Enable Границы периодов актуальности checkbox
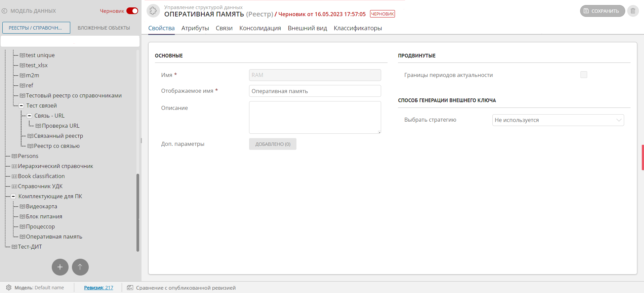The height and width of the screenshot is (293, 644). (x=583, y=75)
